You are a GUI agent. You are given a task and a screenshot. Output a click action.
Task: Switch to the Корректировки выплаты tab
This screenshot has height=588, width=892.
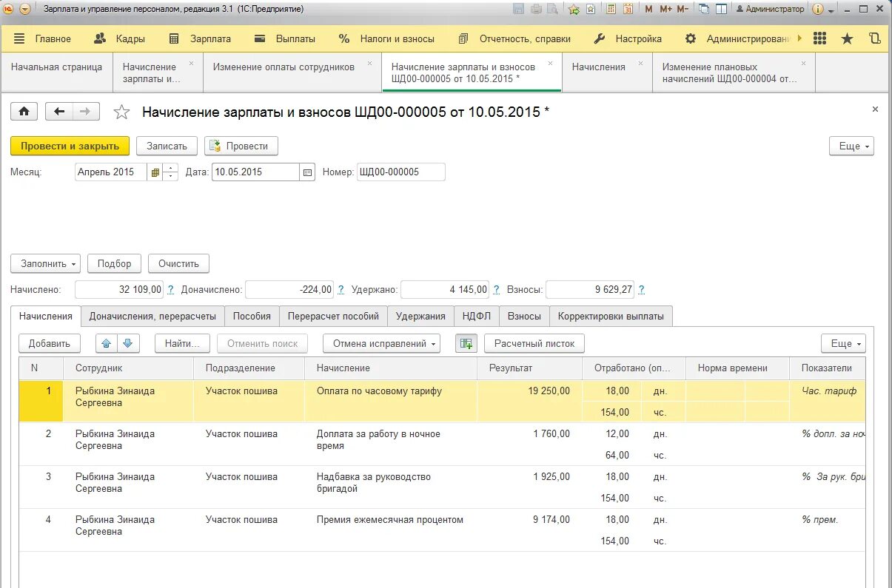pyautogui.click(x=611, y=316)
